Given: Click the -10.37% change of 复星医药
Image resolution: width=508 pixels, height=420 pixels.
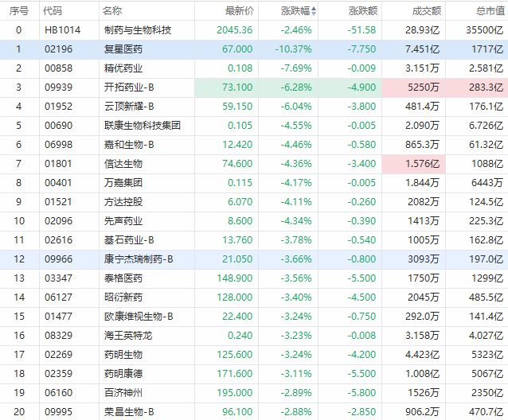Looking at the screenshot, I should (x=294, y=49).
